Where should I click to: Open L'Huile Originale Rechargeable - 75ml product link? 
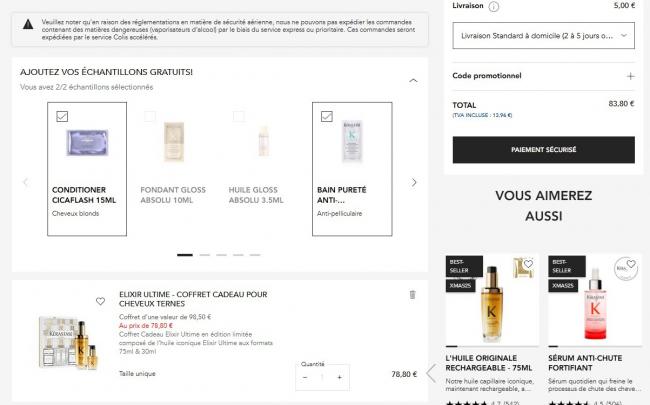[x=489, y=363]
